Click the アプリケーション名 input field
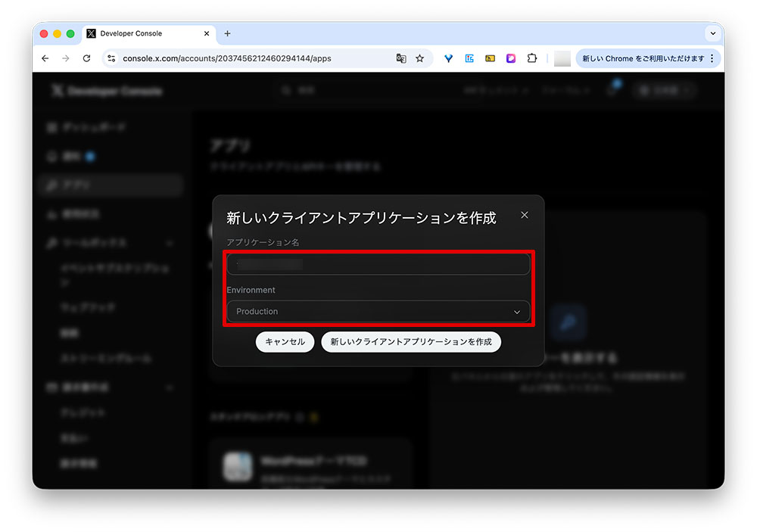757x532 pixels. tap(378, 263)
